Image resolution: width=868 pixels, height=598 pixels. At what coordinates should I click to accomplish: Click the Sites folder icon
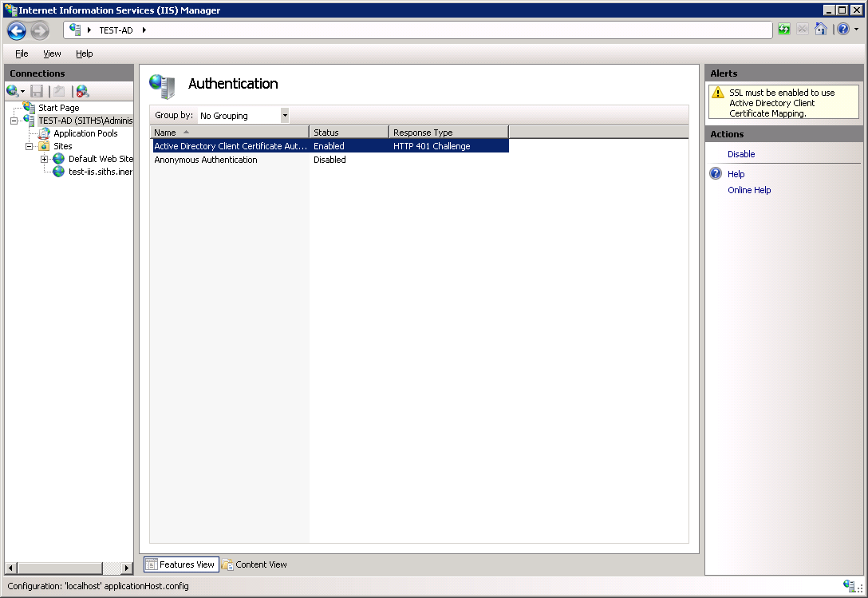pos(44,146)
